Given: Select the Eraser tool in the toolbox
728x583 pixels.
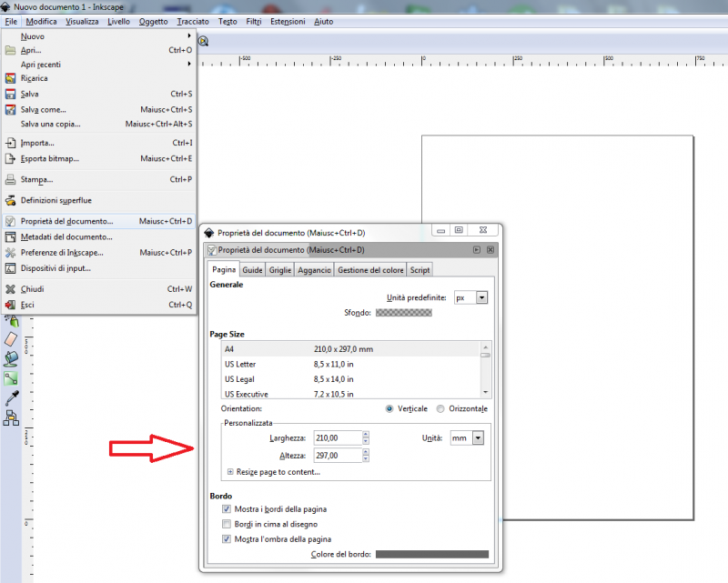Looking at the screenshot, I should tap(11, 338).
